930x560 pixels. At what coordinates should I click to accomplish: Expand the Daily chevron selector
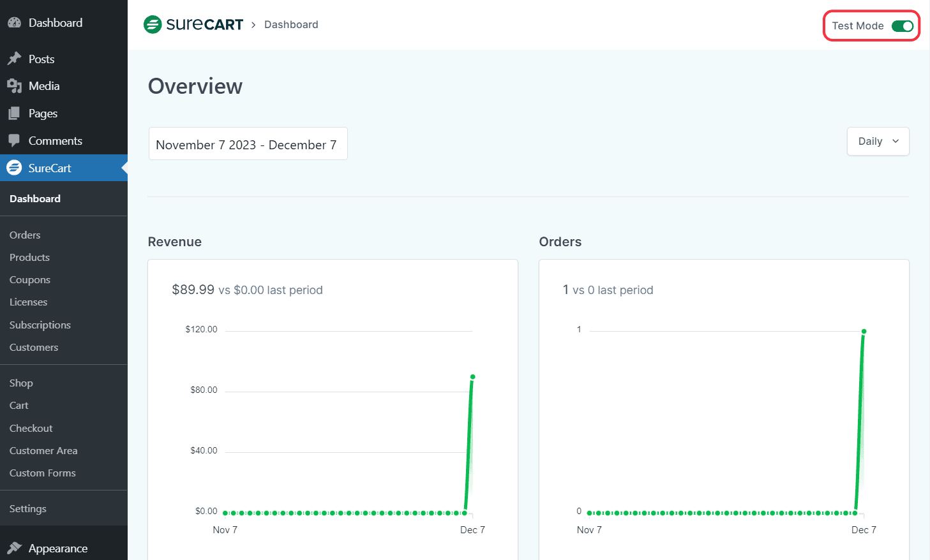(x=896, y=141)
